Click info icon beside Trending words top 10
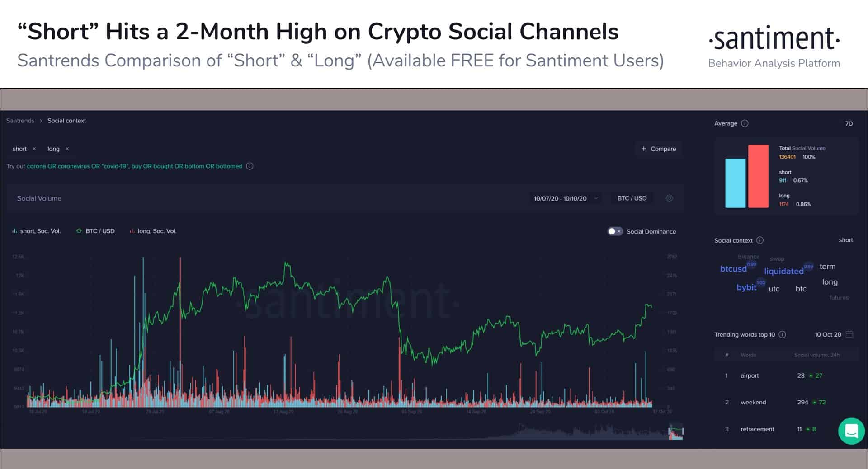 tap(782, 334)
